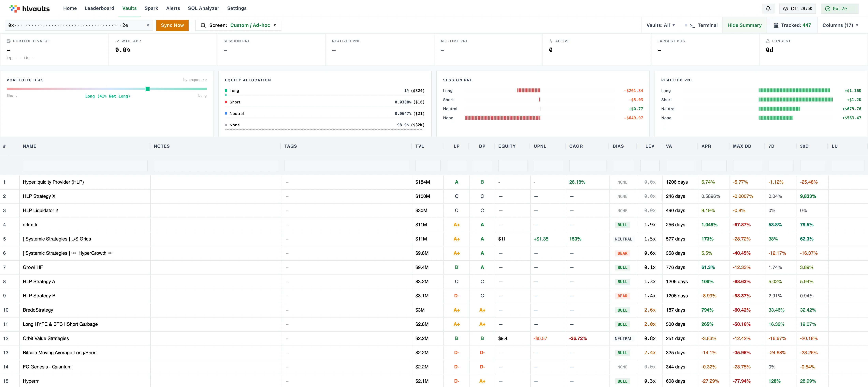Viewport: 868px width, 387px height.
Task: Open the Screen: Custom / Ad-hoc dropdown
Action: [238, 25]
